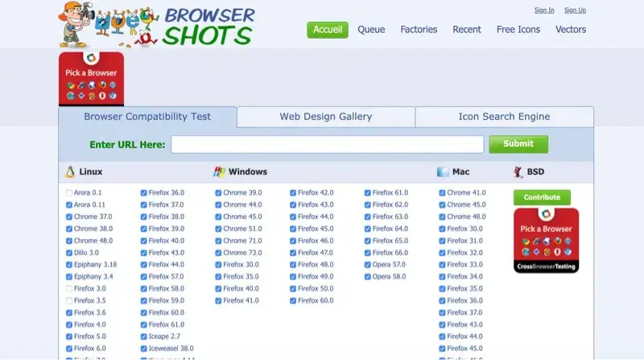Uncheck Mac Chrome 41.0
Viewport: 644px width, 360px height.
tap(442, 192)
